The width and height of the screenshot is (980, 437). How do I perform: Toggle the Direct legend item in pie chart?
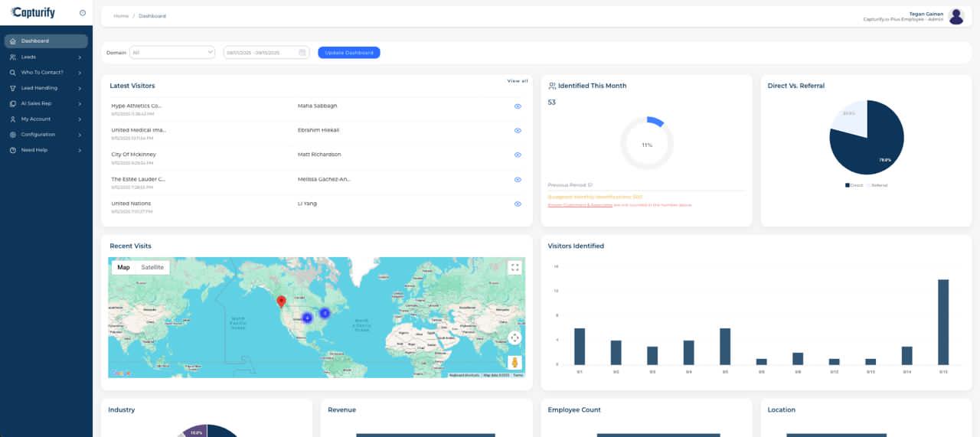[854, 185]
